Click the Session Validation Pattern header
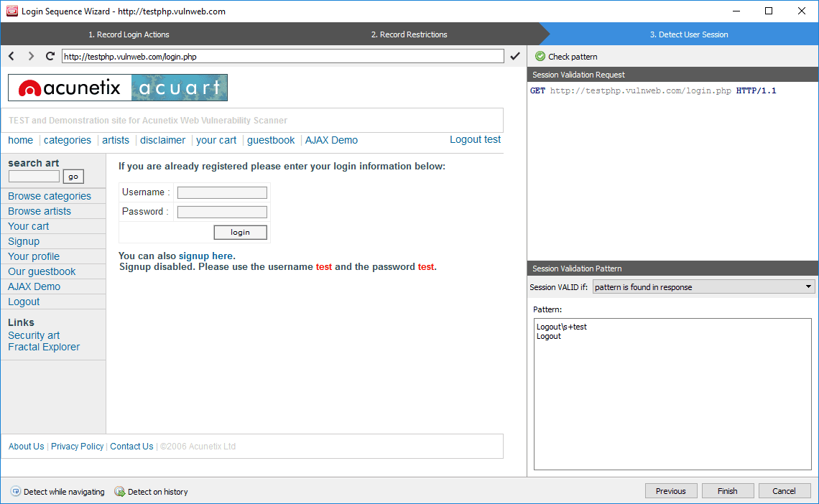 672,269
